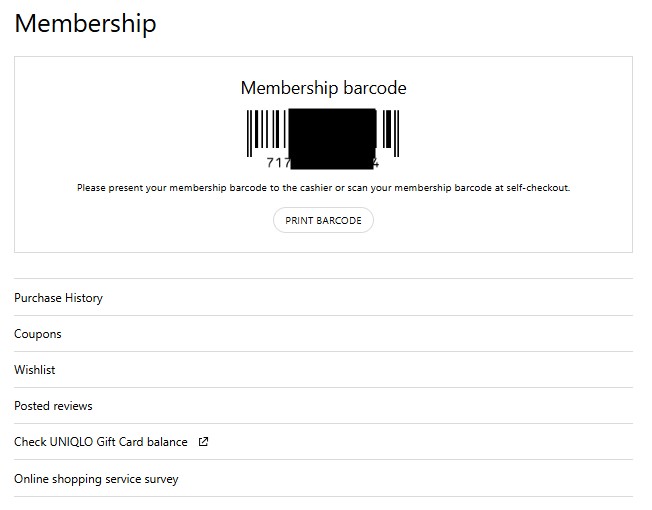Screen dimensions: 652x510
Task: Open Check UNIQLO Gift Card balance
Action: pos(101,442)
